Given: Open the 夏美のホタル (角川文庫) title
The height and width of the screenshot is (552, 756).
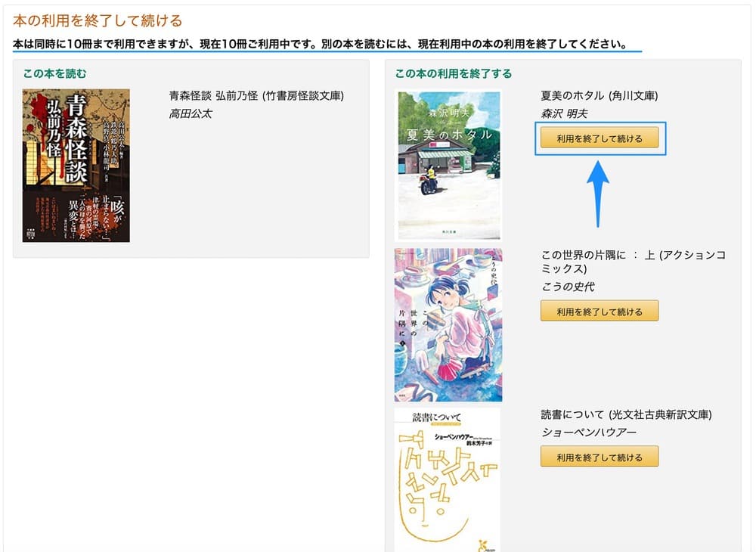Looking at the screenshot, I should 599,95.
